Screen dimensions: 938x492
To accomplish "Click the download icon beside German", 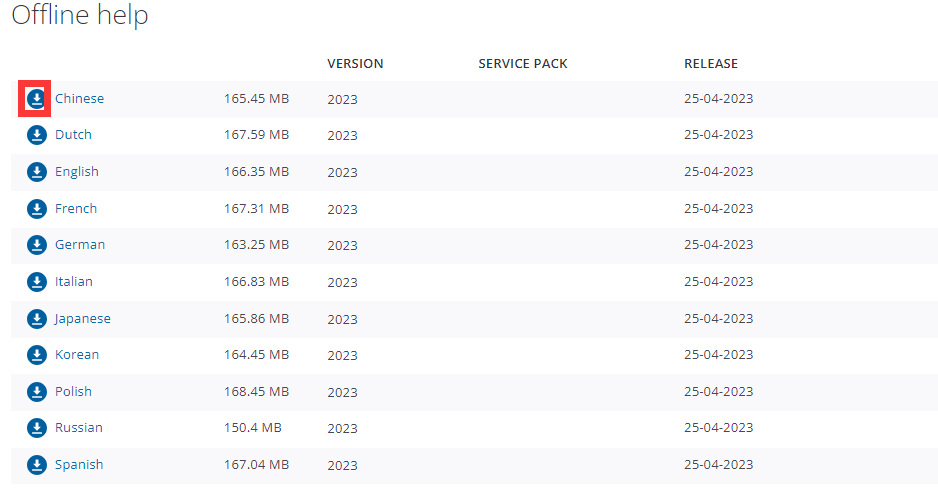I will click(36, 245).
